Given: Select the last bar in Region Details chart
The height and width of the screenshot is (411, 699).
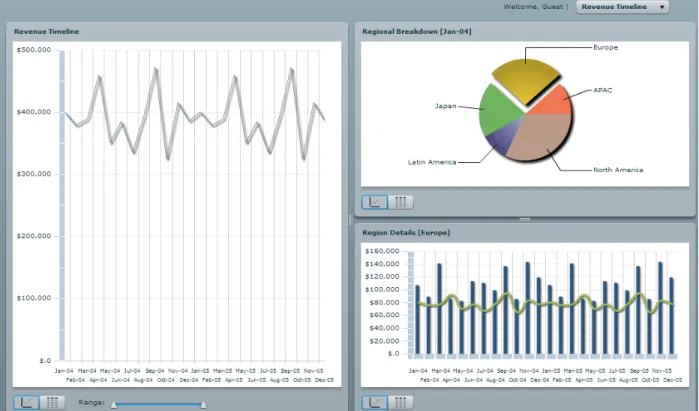Looking at the screenshot, I should (x=671, y=316).
